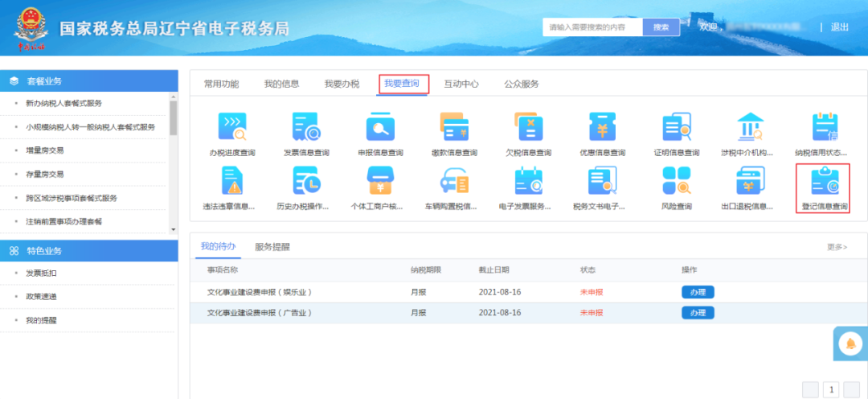The width and height of the screenshot is (868, 399).
Task: Click 事项名称 column header
Action: [223, 270]
